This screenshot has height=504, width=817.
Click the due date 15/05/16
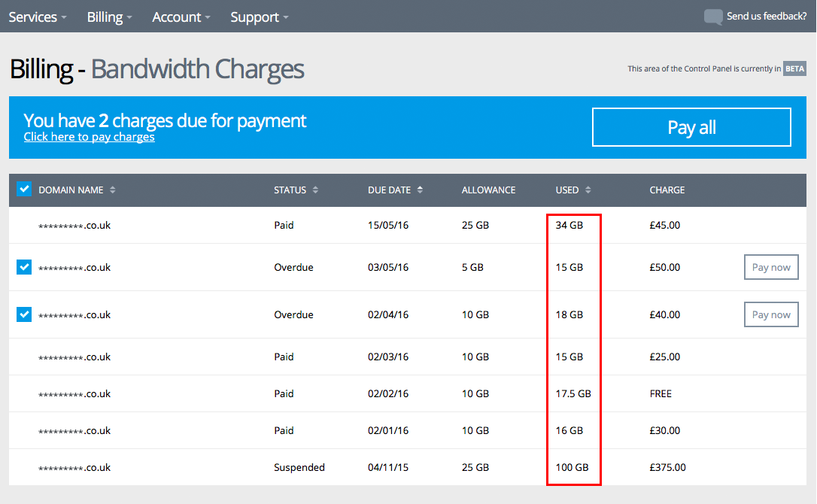click(388, 225)
